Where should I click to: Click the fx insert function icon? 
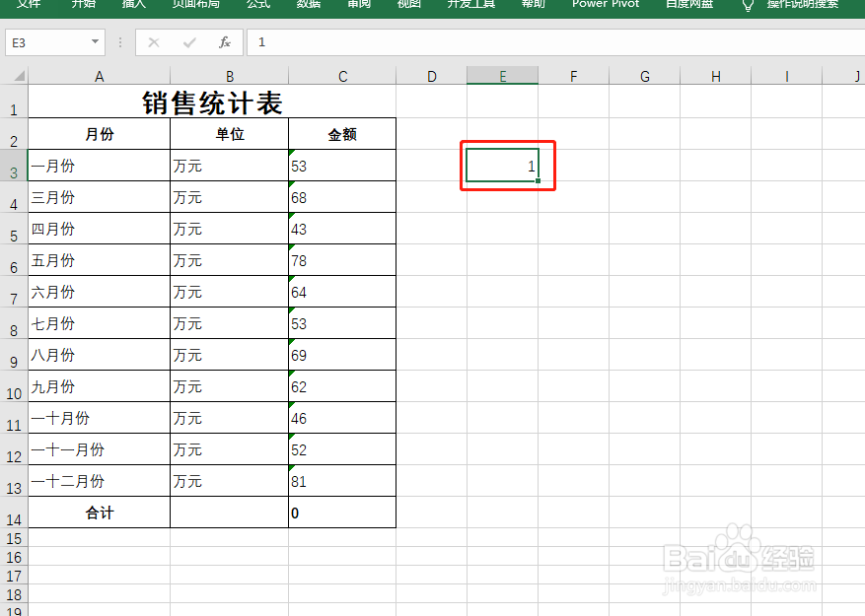pos(224,42)
